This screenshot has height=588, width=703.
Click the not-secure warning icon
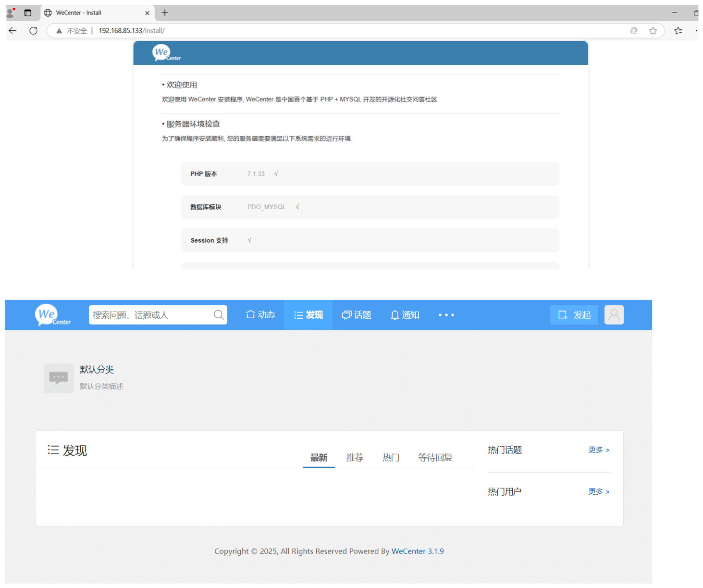(59, 31)
